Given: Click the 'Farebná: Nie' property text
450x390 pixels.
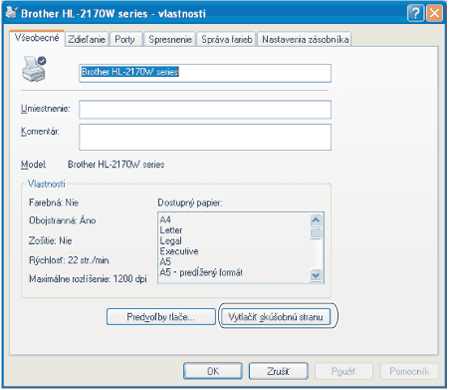Looking at the screenshot, I should (54, 203).
